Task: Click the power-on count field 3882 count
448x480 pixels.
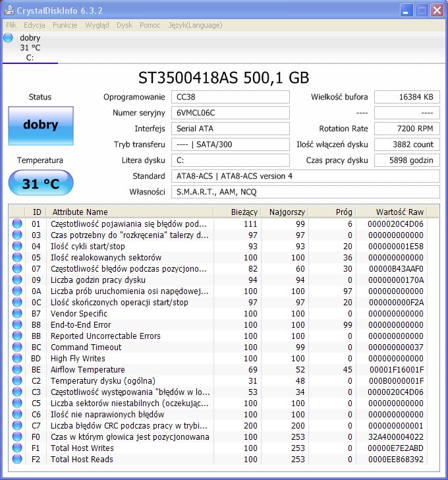Action: (x=407, y=144)
